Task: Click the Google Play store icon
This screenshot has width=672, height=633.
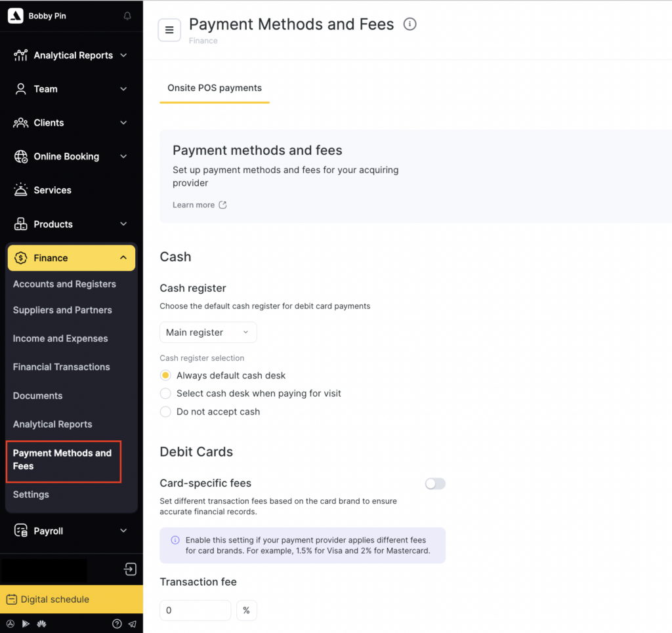Action: coord(26,624)
